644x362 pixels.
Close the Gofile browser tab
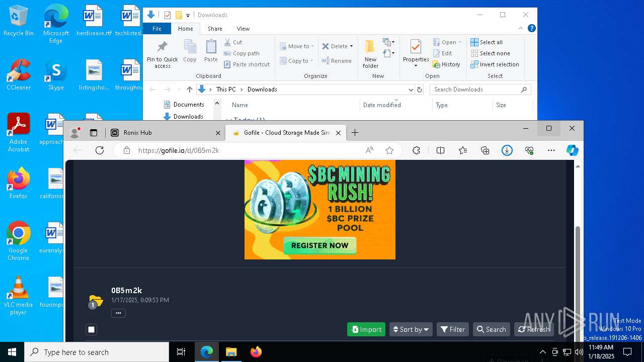coord(338,133)
